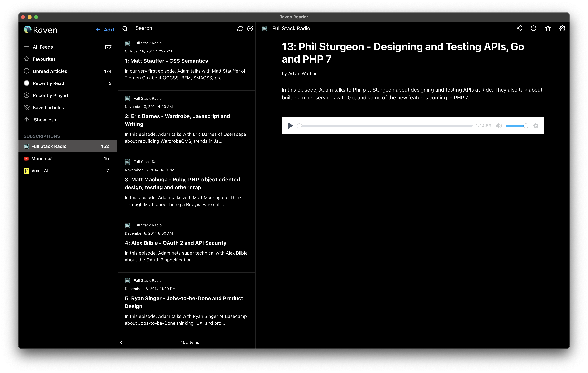
Task: Toggle the mute button on player
Action: coord(498,125)
